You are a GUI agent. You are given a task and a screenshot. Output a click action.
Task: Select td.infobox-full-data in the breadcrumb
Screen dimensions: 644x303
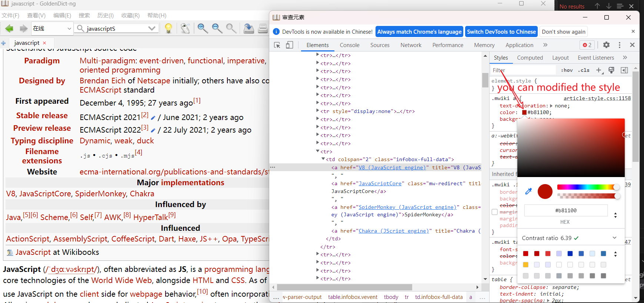click(439, 297)
